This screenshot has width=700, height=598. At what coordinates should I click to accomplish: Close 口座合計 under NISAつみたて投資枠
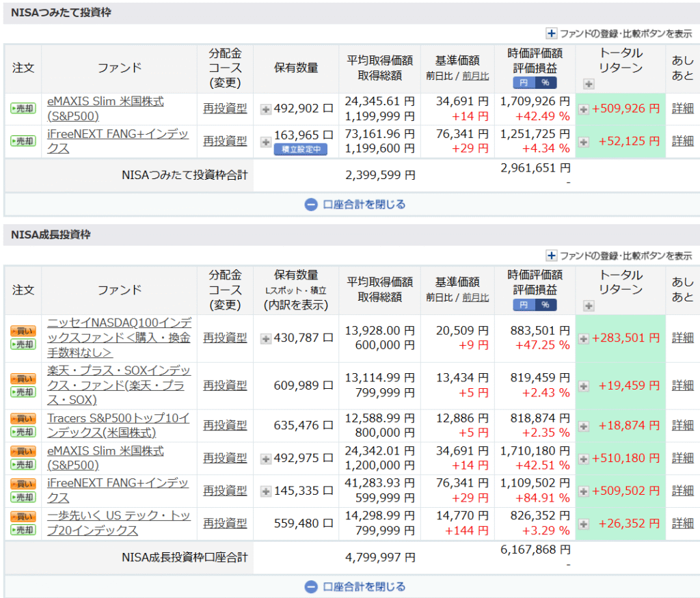coord(355,204)
